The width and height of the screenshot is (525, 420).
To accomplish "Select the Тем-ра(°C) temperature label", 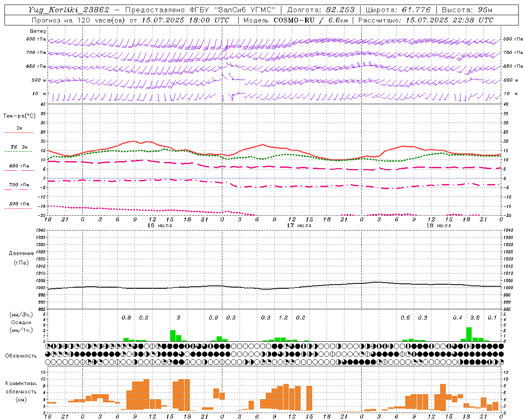I will [19, 116].
